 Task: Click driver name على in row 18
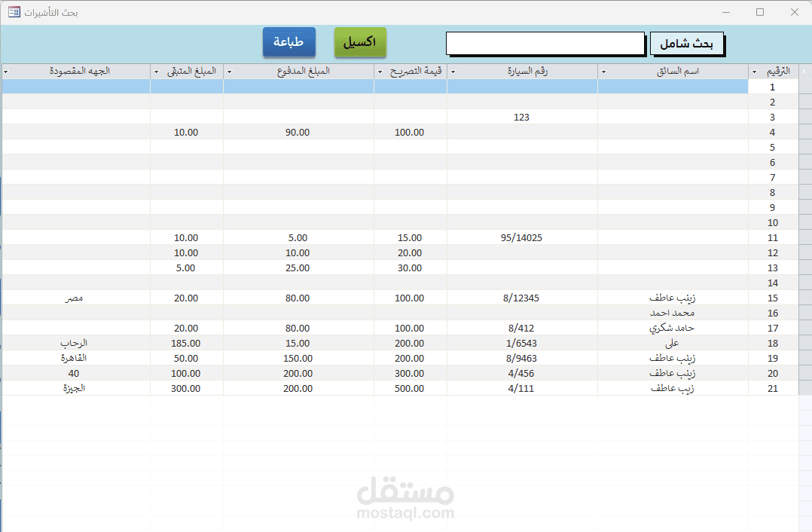click(x=673, y=343)
